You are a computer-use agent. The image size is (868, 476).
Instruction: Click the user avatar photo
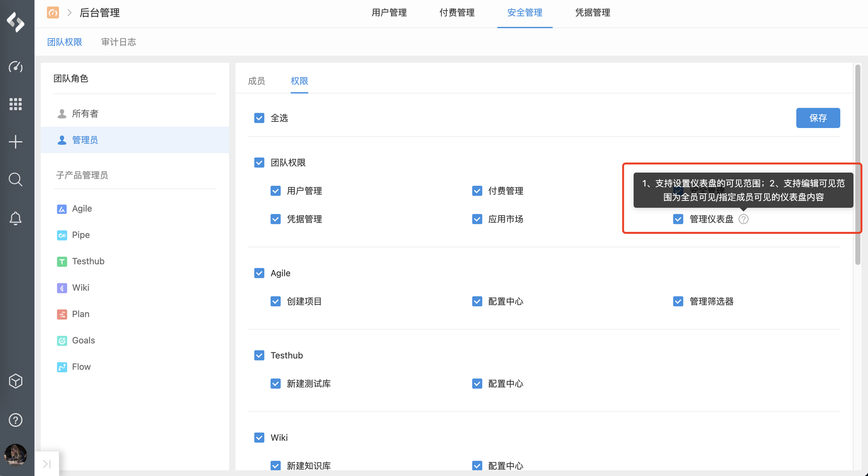pos(16,455)
